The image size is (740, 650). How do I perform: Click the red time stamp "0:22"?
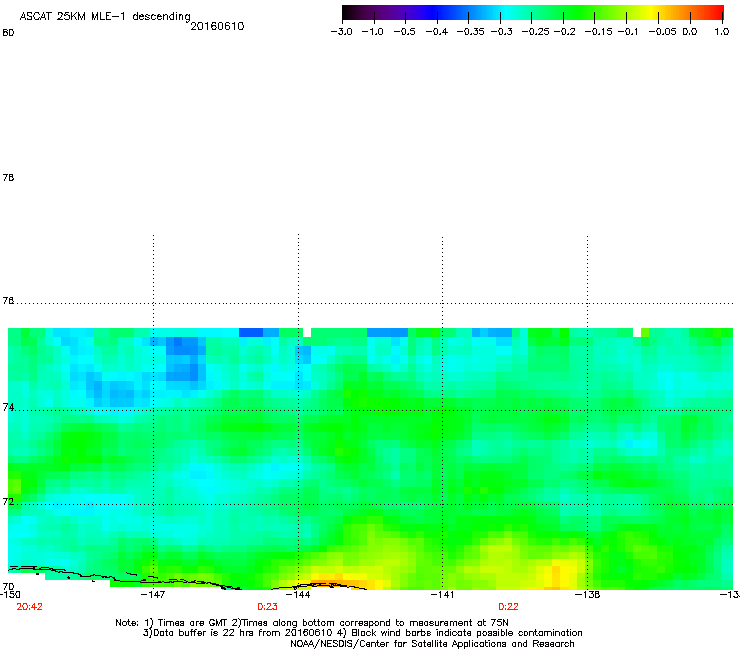coord(508,607)
